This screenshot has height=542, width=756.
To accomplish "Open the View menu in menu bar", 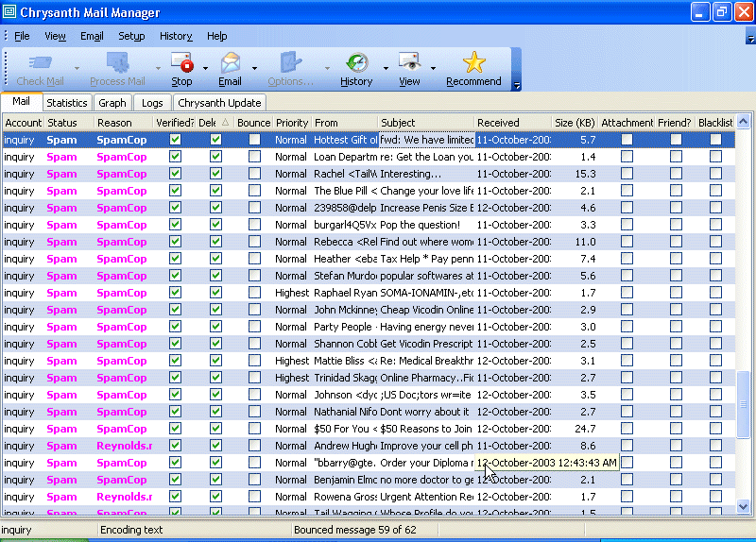I will pos(55,36).
